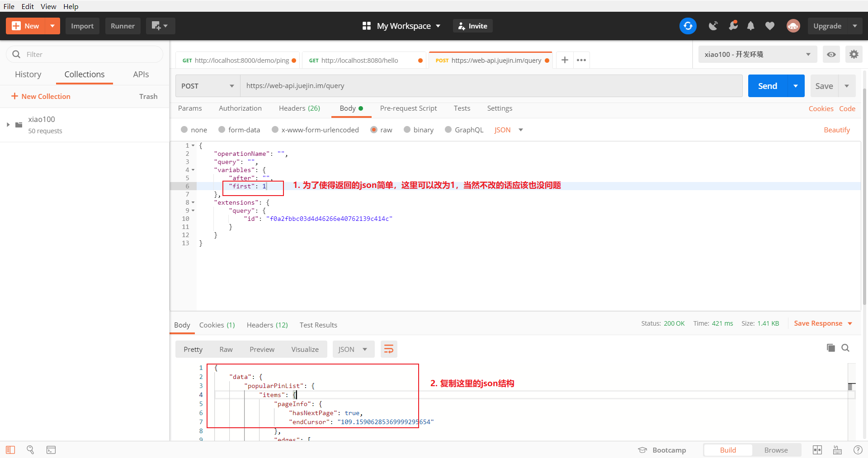Open the Upgrade dropdown arrow
The height and width of the screenshot is (458, 868).
pos(854,26)
